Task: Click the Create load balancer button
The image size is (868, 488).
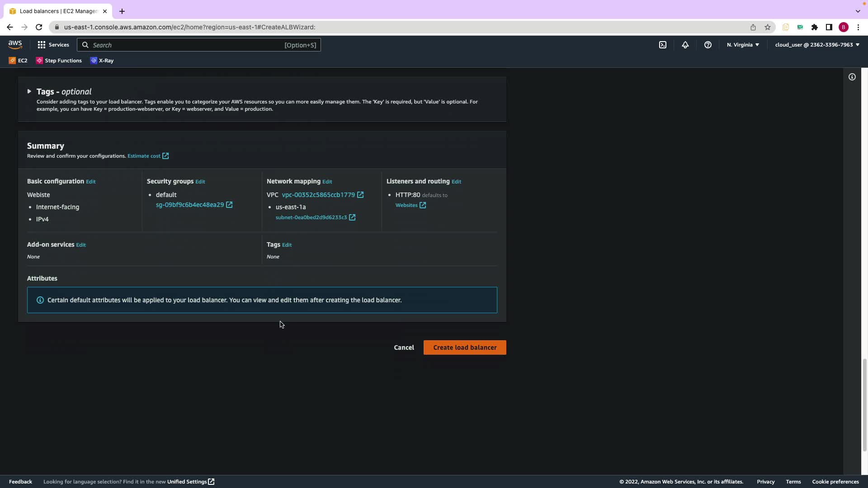Action: coord(464,347)
